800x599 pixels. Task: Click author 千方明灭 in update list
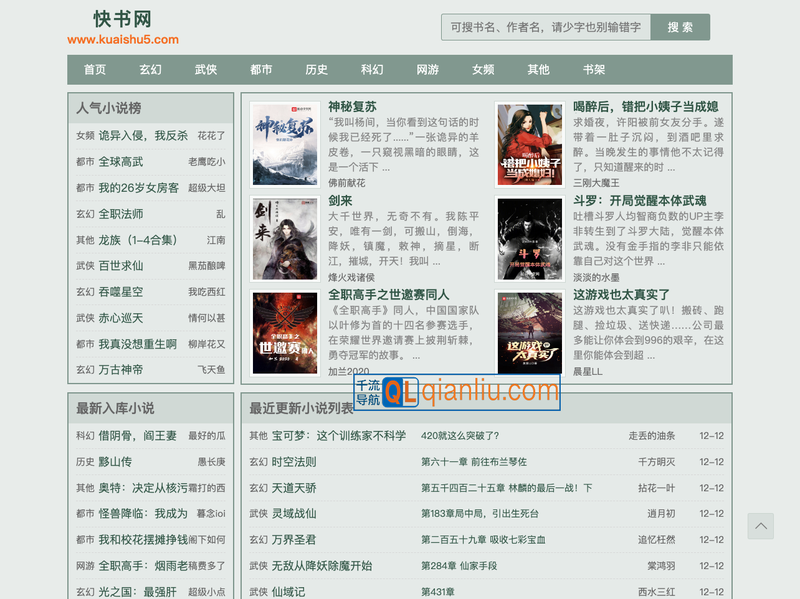656,462
